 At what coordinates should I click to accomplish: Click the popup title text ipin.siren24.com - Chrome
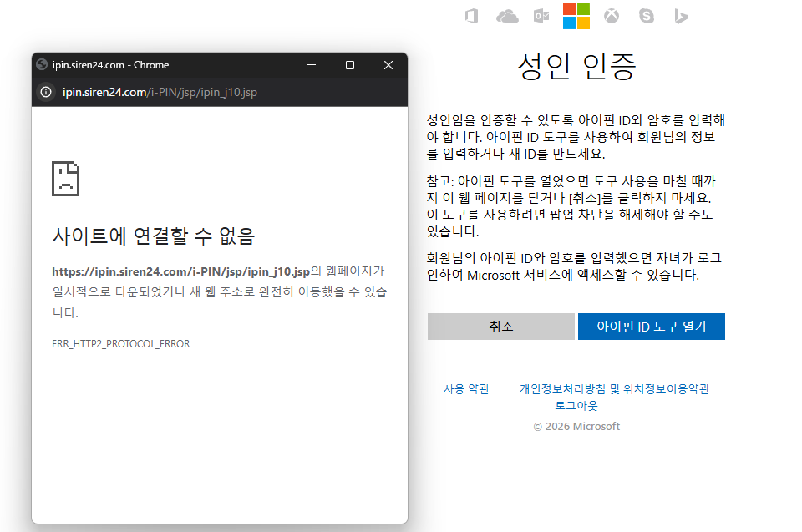point(110,65)
